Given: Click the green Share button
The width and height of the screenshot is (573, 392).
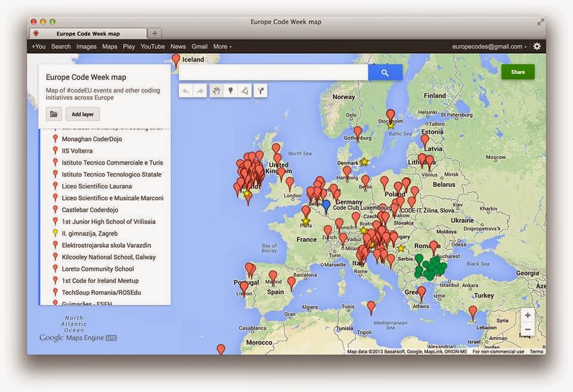Looking at the screenshot, I should click(x=518, y=72).
